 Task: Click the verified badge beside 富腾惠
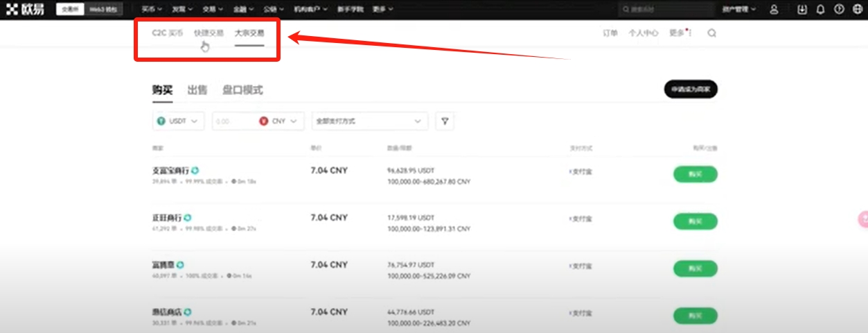click(x=180, y=264)
